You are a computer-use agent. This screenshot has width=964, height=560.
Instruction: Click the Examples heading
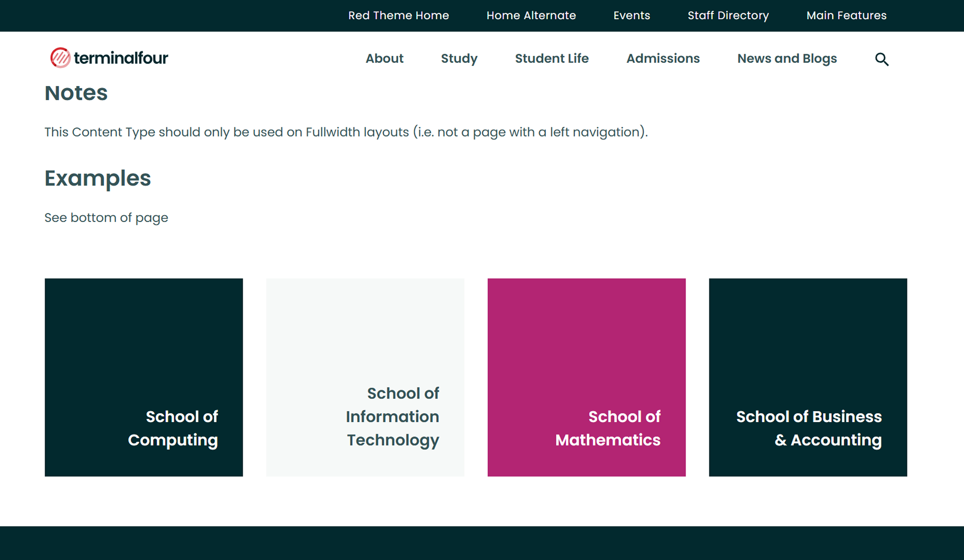(97, 178)
